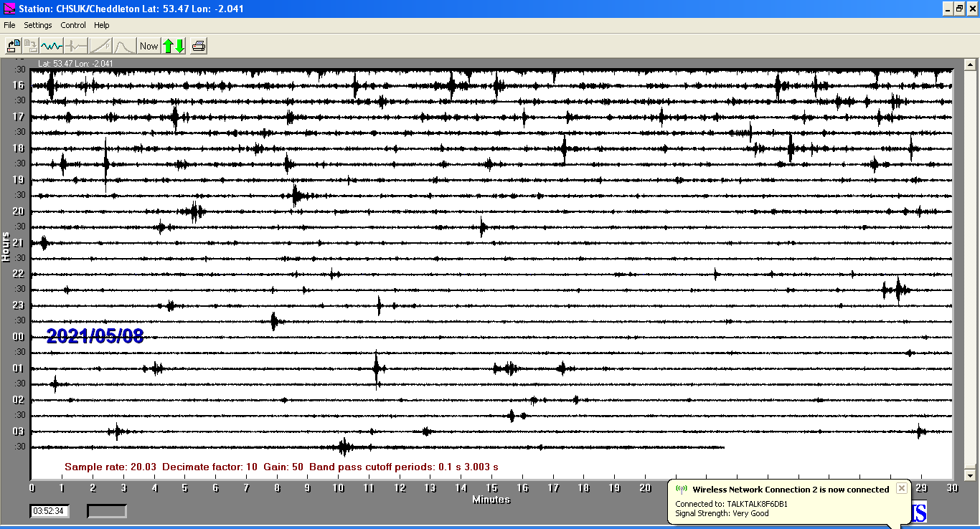Click hour label 16 on left axis
The height and width of the screenshot is (529, 980).
[x=18, y=85]
